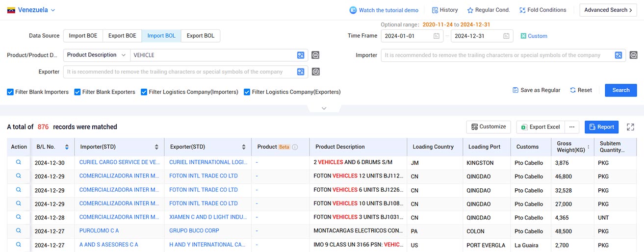Open importer A AND S ASESORES C A
The width and height of the screenshot is (644, 252).
pyautogui.click(x=109, y=245)
